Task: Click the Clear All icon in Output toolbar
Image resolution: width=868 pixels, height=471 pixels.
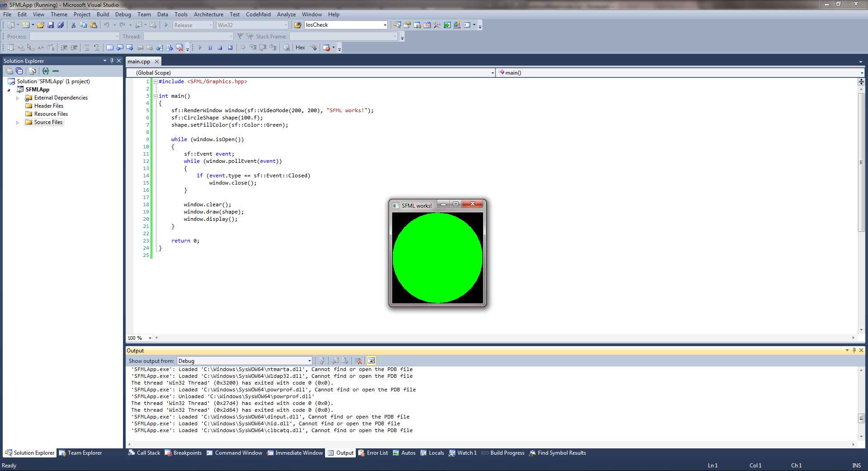Action: (359, 361)
